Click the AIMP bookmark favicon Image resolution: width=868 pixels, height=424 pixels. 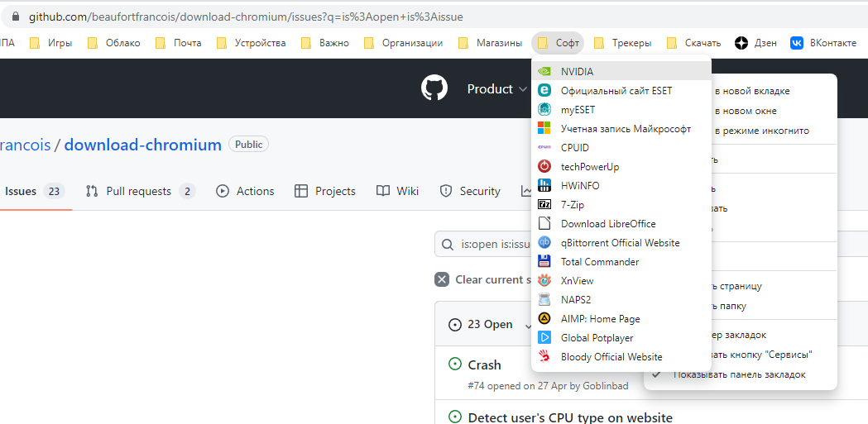544,319
